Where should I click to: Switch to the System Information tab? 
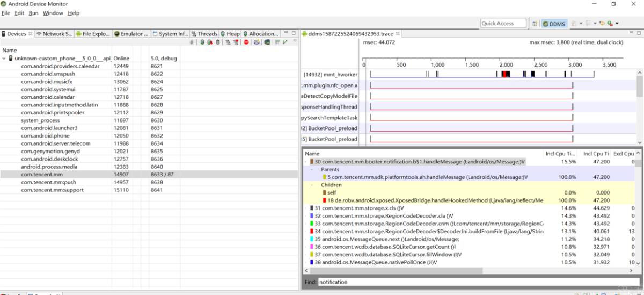click(170, 33)
